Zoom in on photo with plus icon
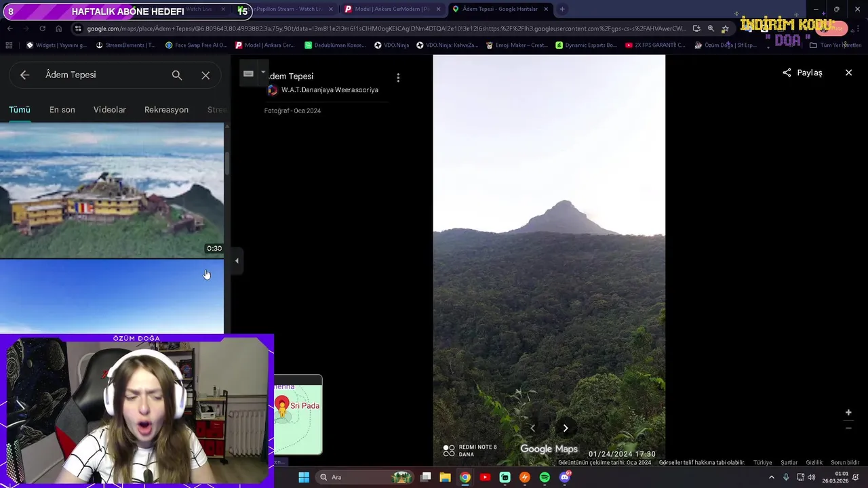 click(848, 412)
